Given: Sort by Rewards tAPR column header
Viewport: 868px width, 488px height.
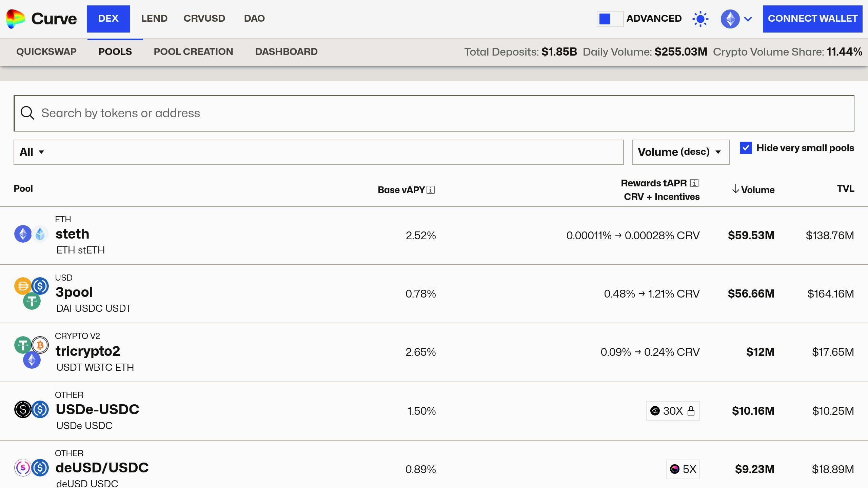Looking at the screenshot, I should click(654, 183).
